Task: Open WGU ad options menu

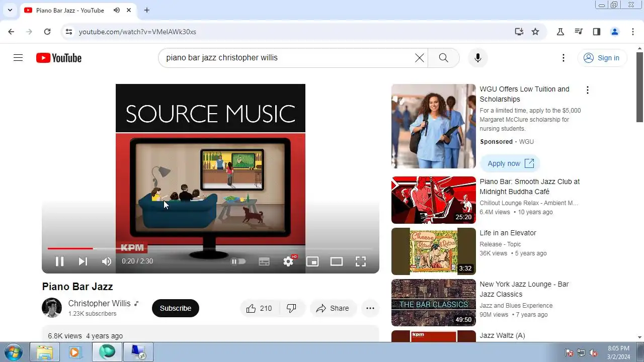Action: (x=587, y=90)
